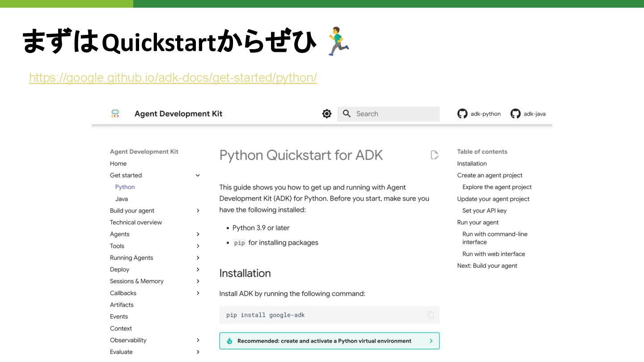The width and height of the screenshot is (644, 362).
Task: Click the Sessions & Memory sidebar label
Action: (137, 281)
